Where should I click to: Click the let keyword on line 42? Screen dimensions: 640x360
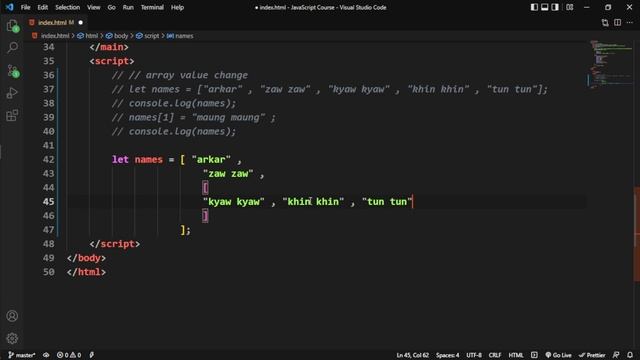coord(120,160)
